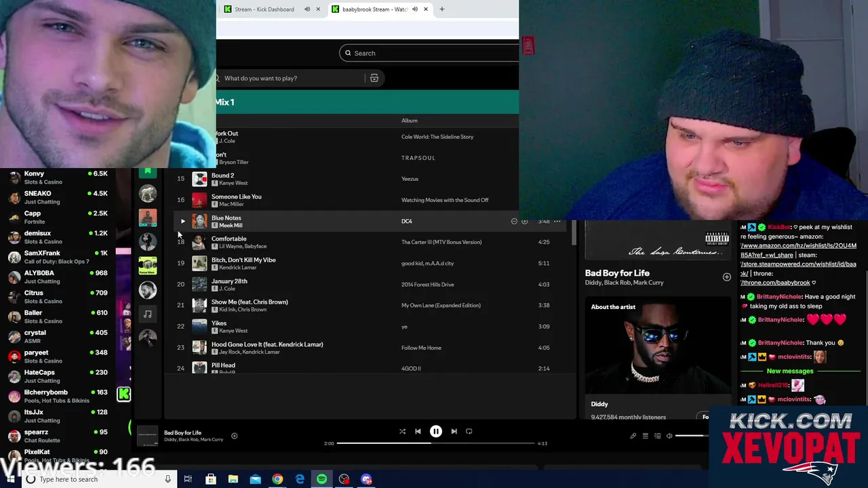This screenshot has width=868, height=488.
Task: Mute the Kick Dashboard tab audio
Action: click(x=307, y=9)
